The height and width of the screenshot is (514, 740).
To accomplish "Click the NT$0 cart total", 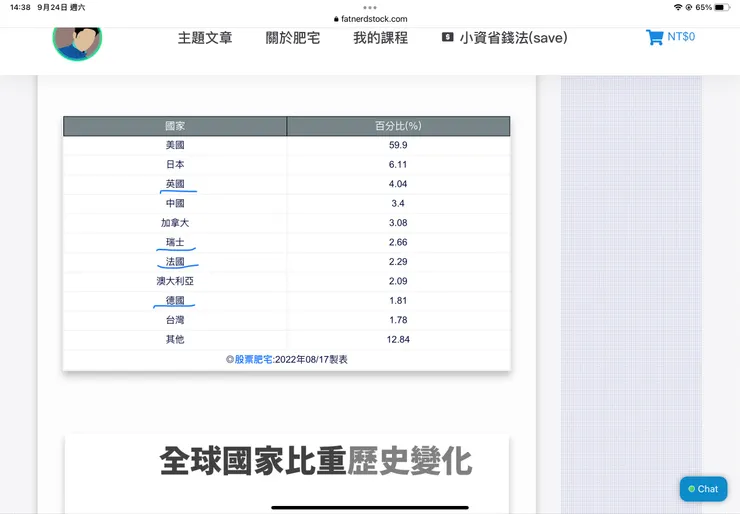I will click(x=681, y=37).
